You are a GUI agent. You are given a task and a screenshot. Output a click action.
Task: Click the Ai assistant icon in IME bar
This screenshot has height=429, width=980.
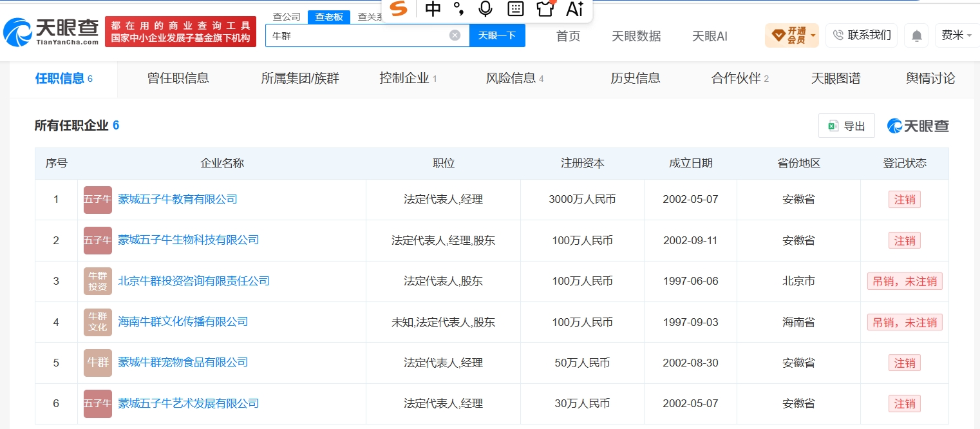[574, 8]
